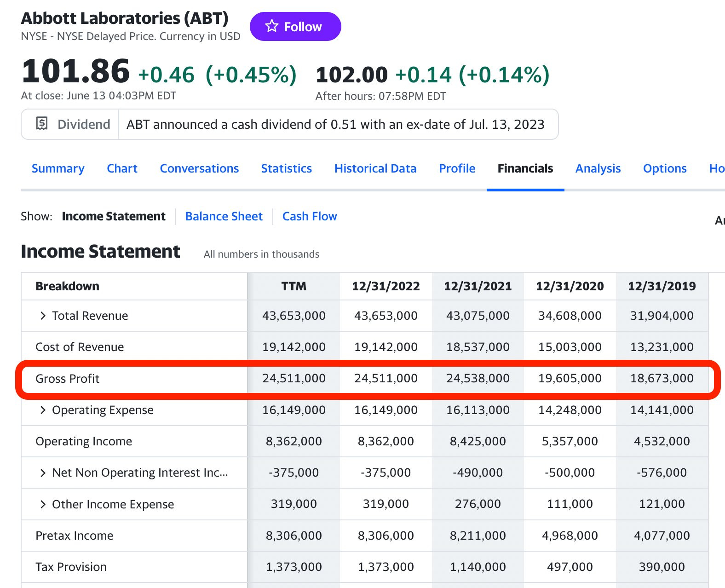The width and height of the screenshot is (725, 588).
Task: Select the Income Statement view
Action: pos(114,216)
